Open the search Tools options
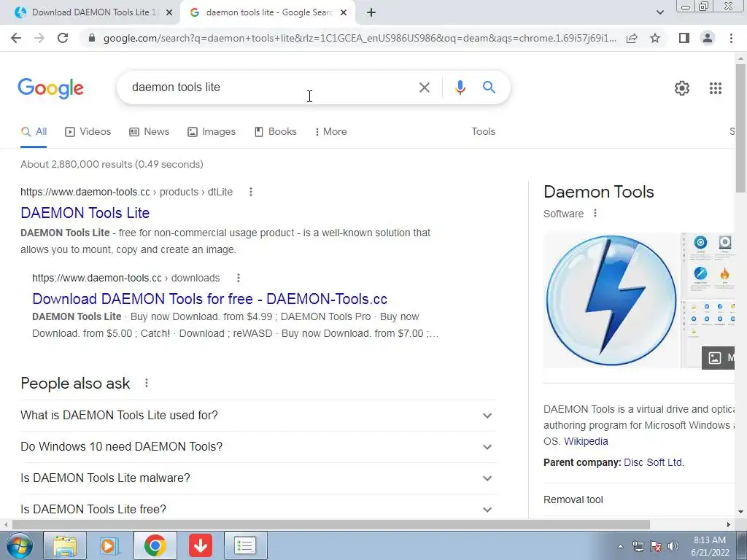This screenshot has height=560, width=747. (x=483, y=132)
